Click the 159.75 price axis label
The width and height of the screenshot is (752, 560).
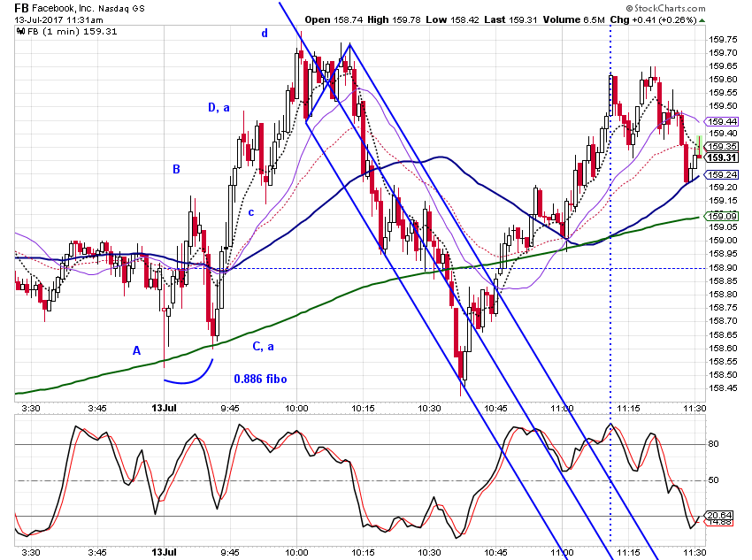point(723,39)
